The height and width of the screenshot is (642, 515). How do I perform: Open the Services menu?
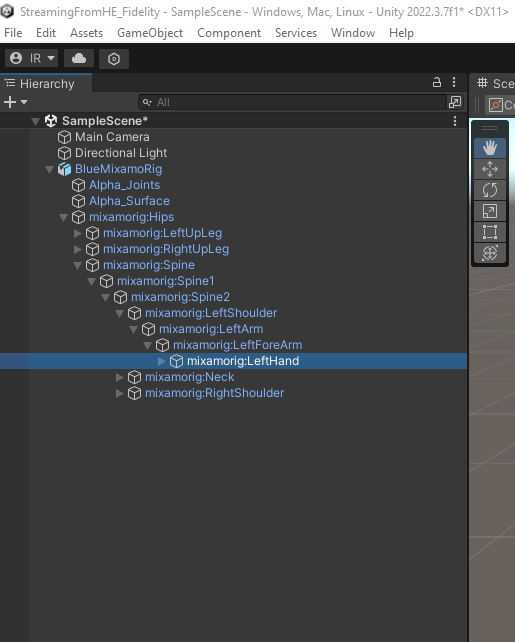296,33
